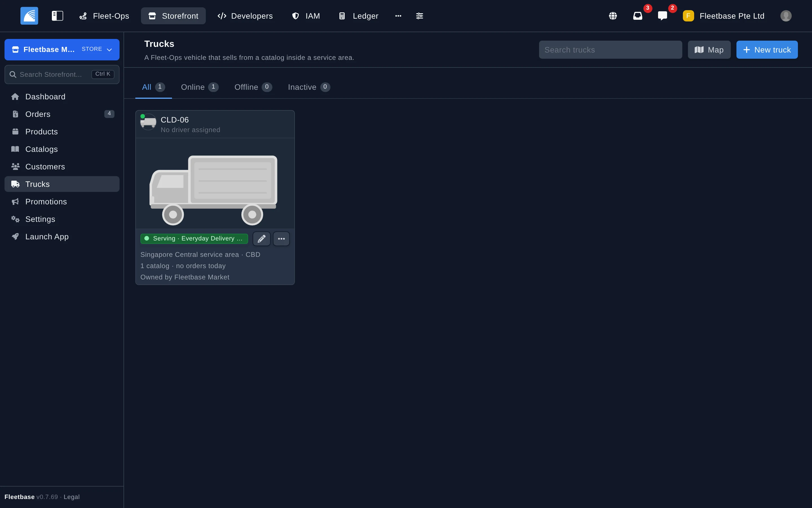Click the Legal link in footer

tap(71, 497)
